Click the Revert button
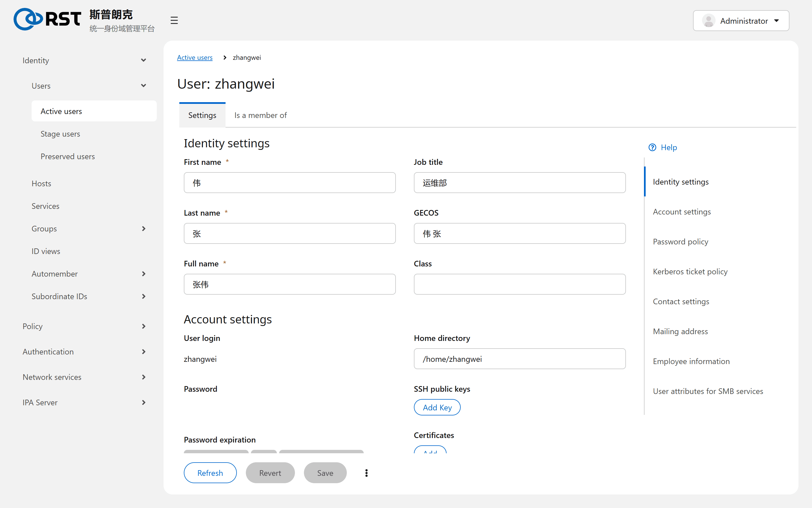812x508 pixels. pos(270,473)
